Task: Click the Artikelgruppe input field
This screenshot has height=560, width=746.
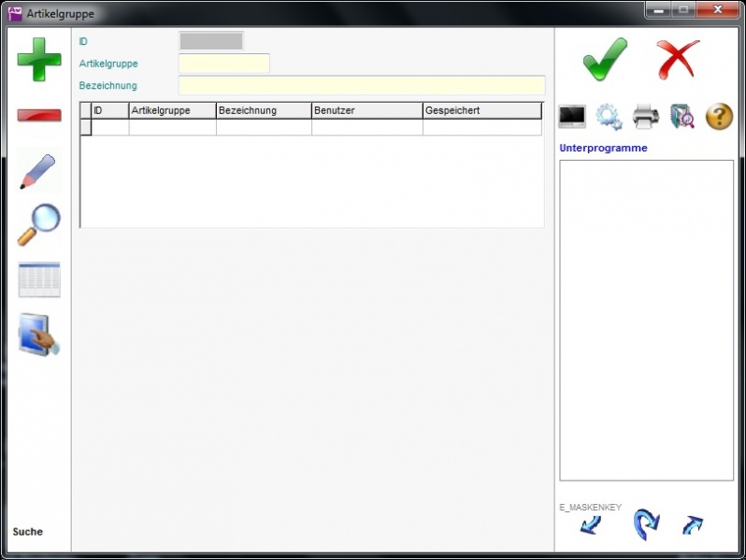Action: pyautogui.click(x=223, y=64)
